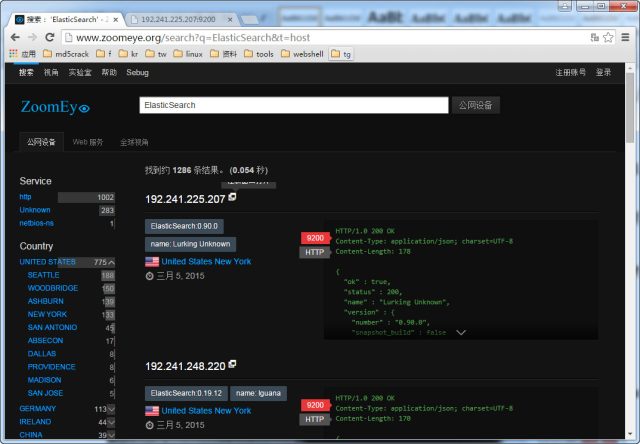Focus the ElasticSearch search input field
Image resolution: width=640 pixels, height=444 pixels.
click(294, 105)
